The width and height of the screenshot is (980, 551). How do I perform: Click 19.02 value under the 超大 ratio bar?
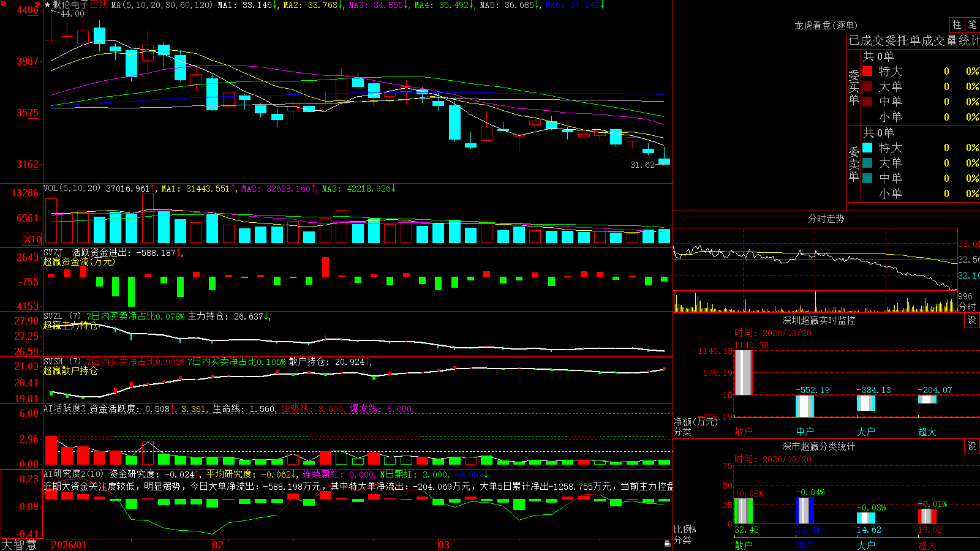click(x=930, y=530)
